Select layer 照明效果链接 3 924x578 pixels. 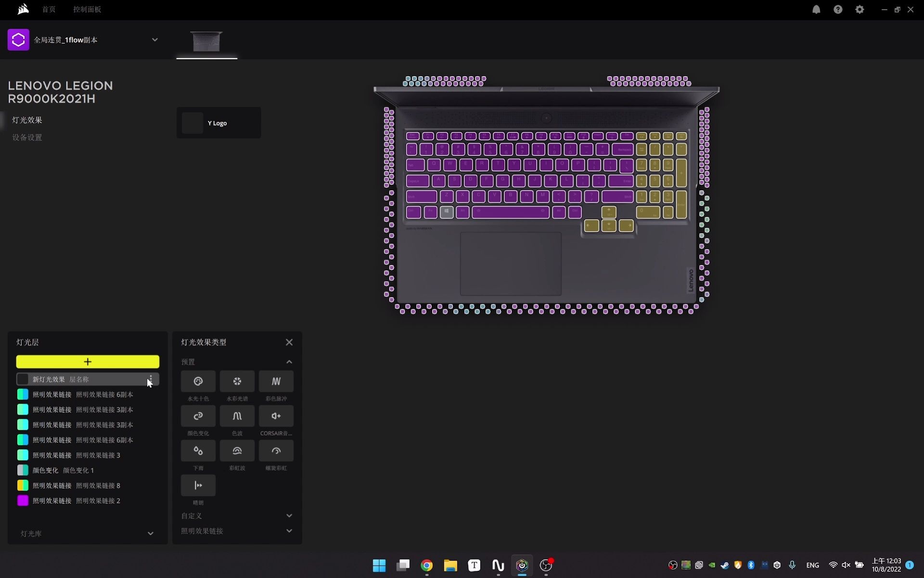tap(88, 455)
